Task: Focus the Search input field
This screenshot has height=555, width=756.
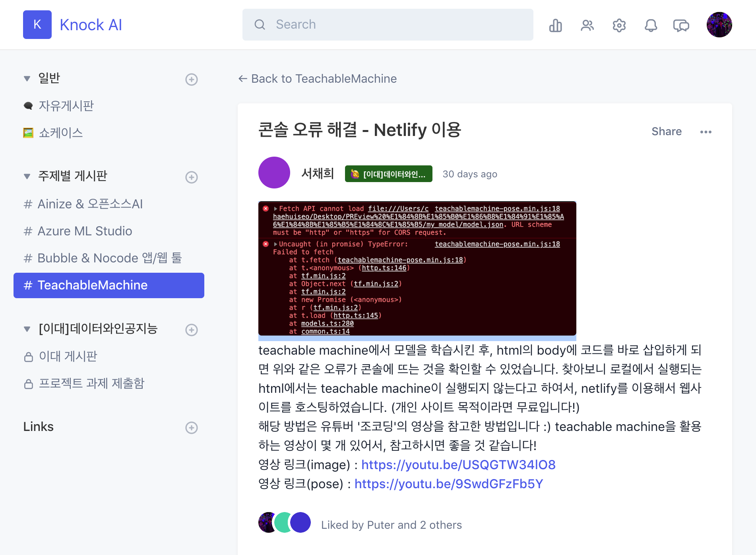Action: click(x=388, y=25)
